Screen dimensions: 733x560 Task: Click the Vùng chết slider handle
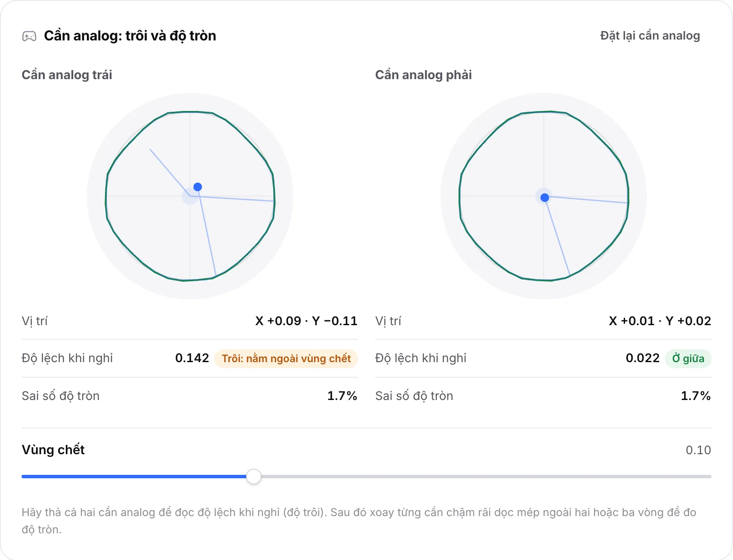coord(254,477)
